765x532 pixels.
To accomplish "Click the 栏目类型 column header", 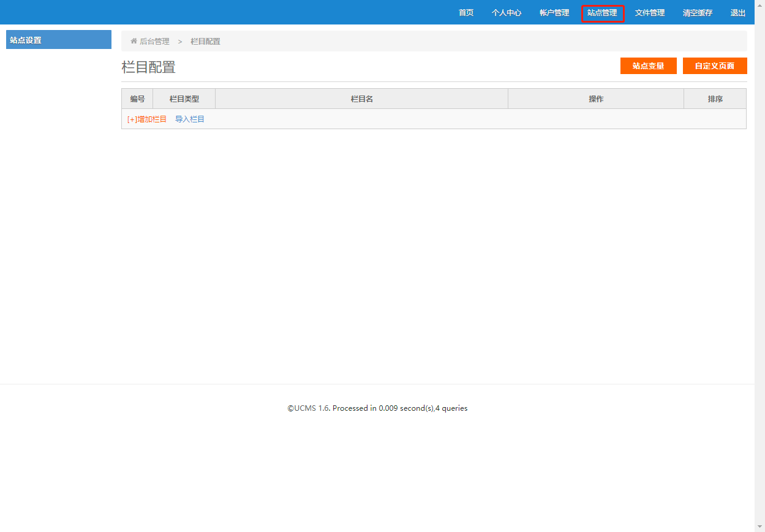I will coord(184,99).
